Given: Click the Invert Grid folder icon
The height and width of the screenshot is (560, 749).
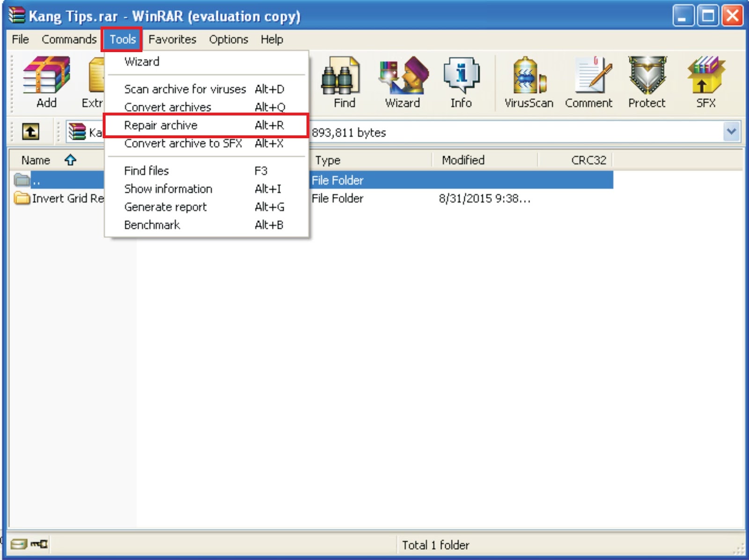Looking at the screenshot, I should tap(22, 198).
